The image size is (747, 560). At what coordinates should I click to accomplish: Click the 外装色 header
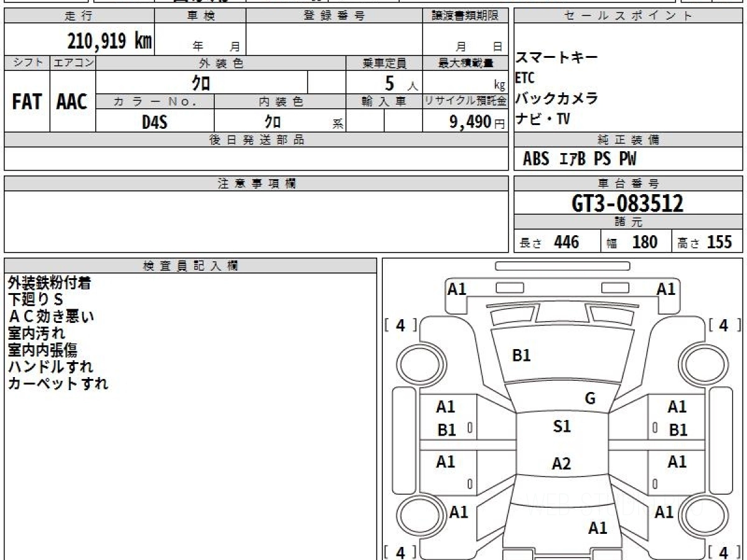coord(221,63)
